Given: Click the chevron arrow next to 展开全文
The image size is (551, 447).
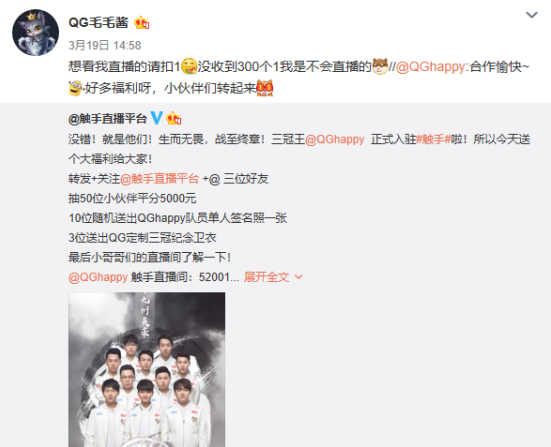Looking at the screenshot, I should tap(299, 277).
